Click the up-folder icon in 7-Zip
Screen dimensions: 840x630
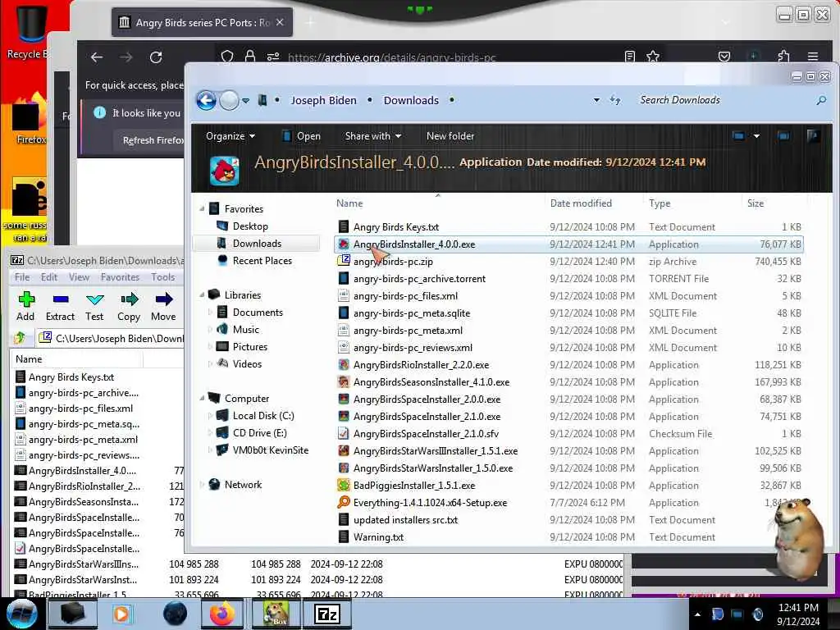[20, 338]
